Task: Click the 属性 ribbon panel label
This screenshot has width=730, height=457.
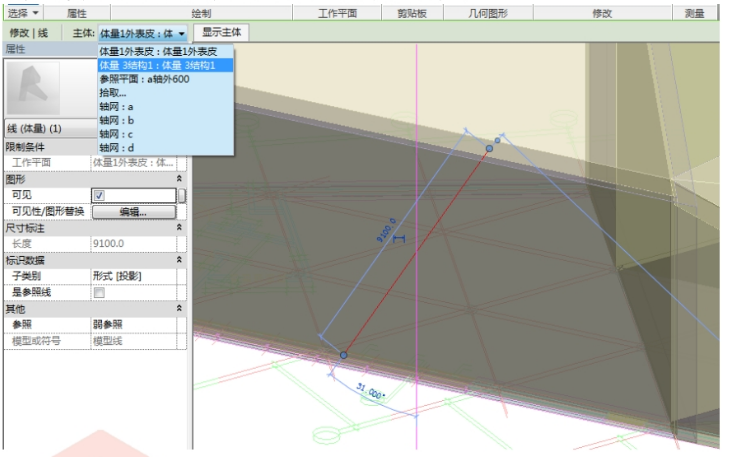Action: (x=77, y=13)
